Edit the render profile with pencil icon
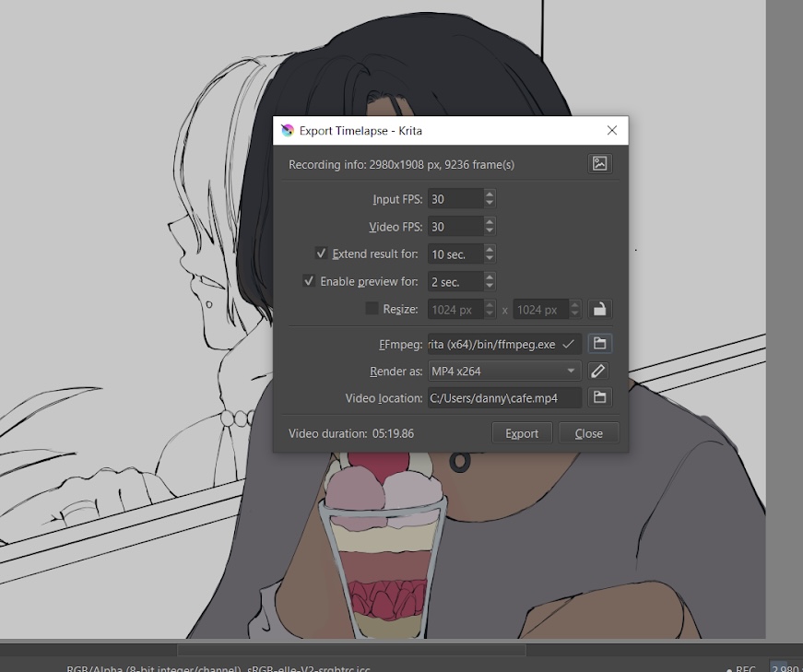The height and width of the screenshot is (672, 803). coord(598,371)
